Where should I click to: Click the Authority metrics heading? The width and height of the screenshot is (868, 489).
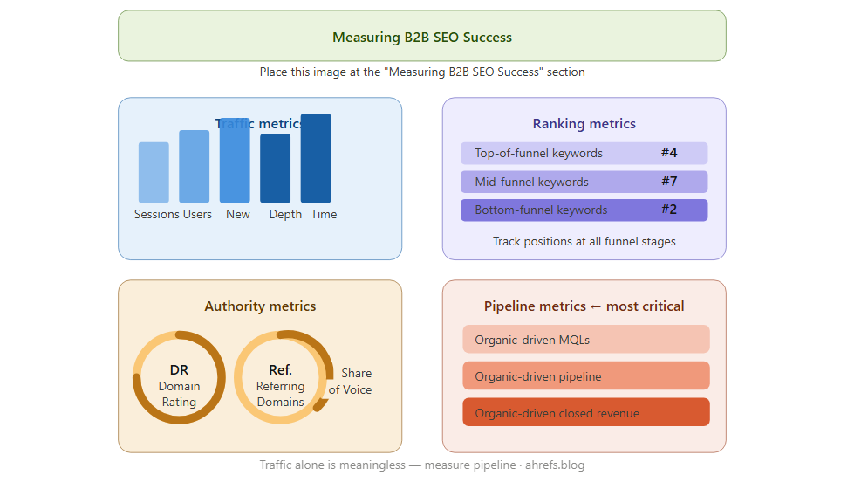click(x=260, y=306)
